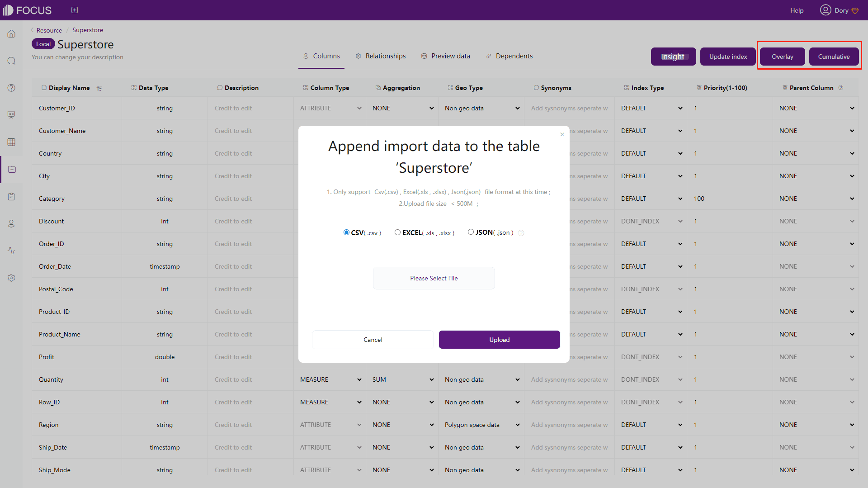Edit Synonyms field for Quantity
This screenshot has height=488, width=868.
(569, 379)
